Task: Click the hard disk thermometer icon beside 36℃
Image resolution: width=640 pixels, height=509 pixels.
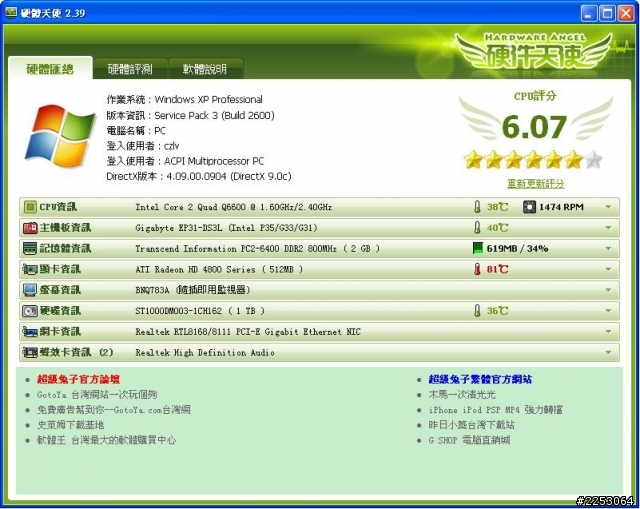Action: point(477,311)
